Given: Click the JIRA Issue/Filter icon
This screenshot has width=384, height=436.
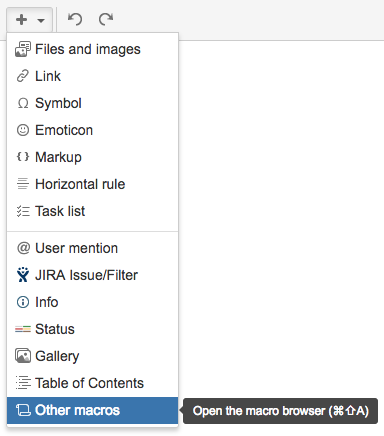Looking at the screenshot, I should [23, 275].
